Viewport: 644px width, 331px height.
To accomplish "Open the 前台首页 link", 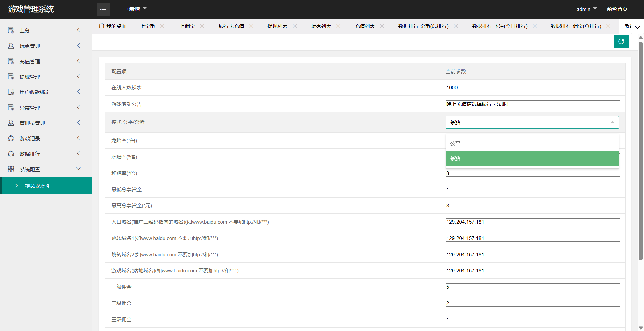I will coord(617,9).
